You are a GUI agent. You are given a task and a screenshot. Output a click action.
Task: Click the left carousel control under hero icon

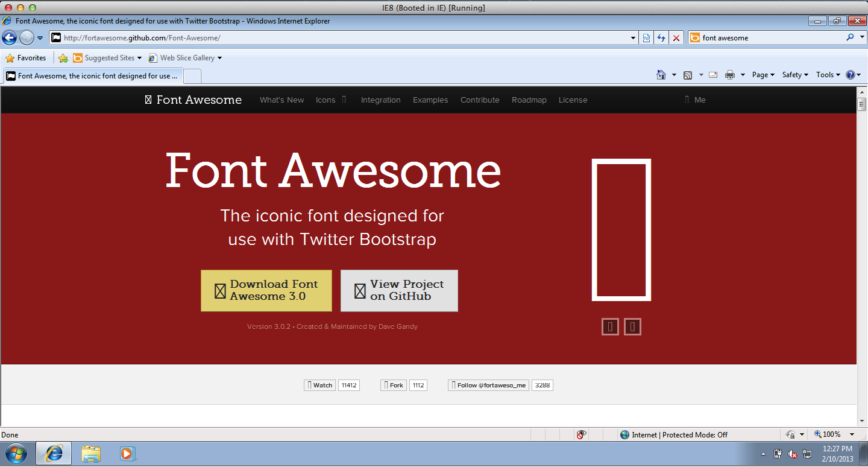tap(610, 327)
